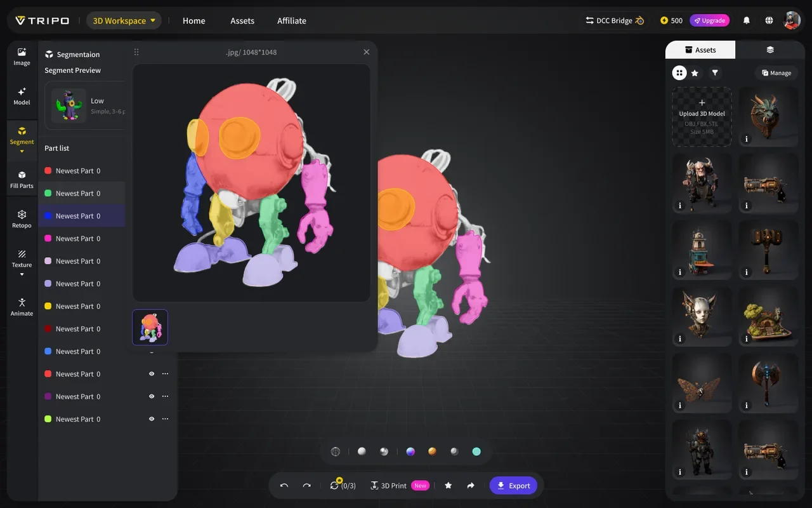Close the image preview window

(x=366, y=52)
